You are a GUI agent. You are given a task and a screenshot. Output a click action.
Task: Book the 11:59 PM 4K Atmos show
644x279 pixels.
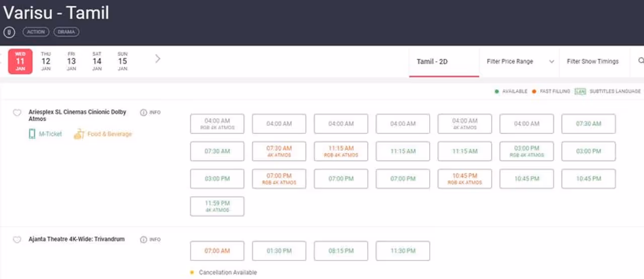click(x=217, y=206)
